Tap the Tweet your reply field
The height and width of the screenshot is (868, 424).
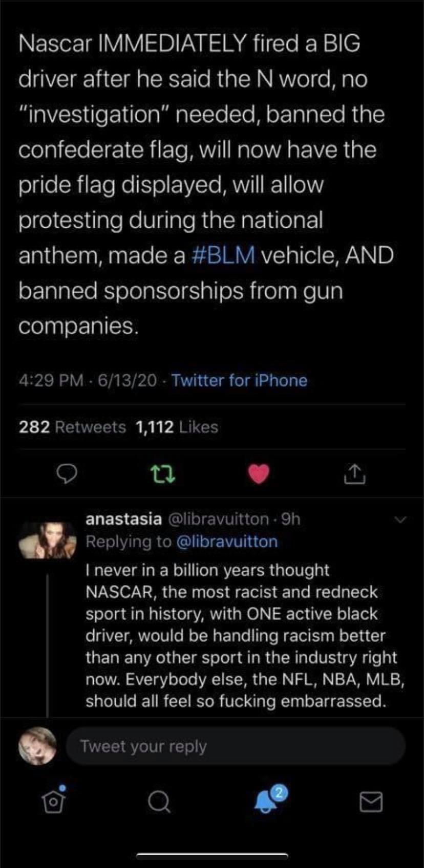click(236, 746)
